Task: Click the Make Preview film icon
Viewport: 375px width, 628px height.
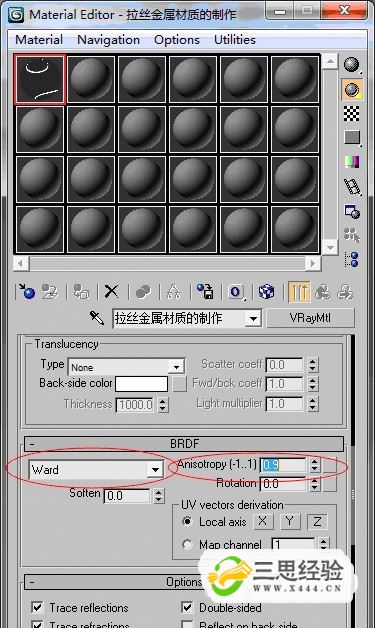Action: pos(352,187)
